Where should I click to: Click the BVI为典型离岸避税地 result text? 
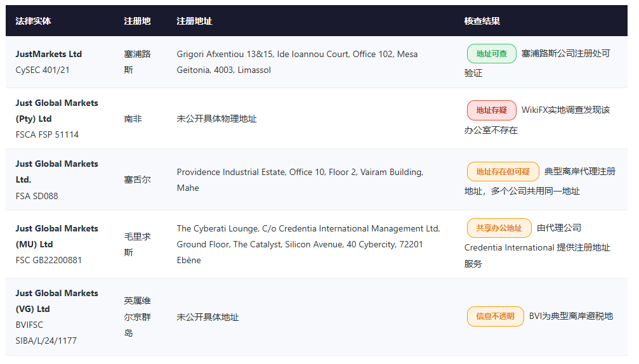coord(571,316)
